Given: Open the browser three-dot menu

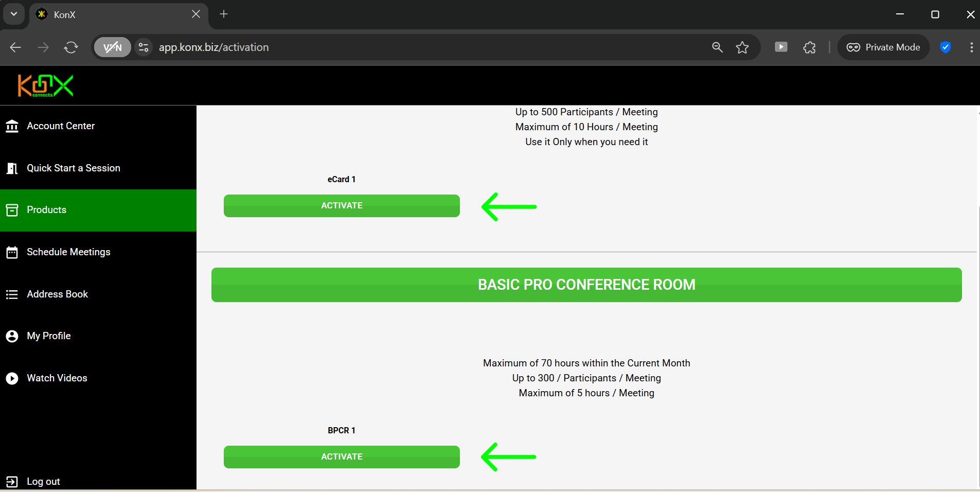Looking at the screenshot, I should [971, 47].
